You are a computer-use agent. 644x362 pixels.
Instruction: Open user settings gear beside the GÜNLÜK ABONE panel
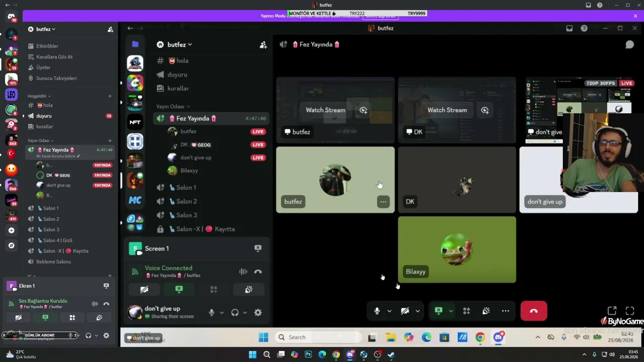(106, 335)
